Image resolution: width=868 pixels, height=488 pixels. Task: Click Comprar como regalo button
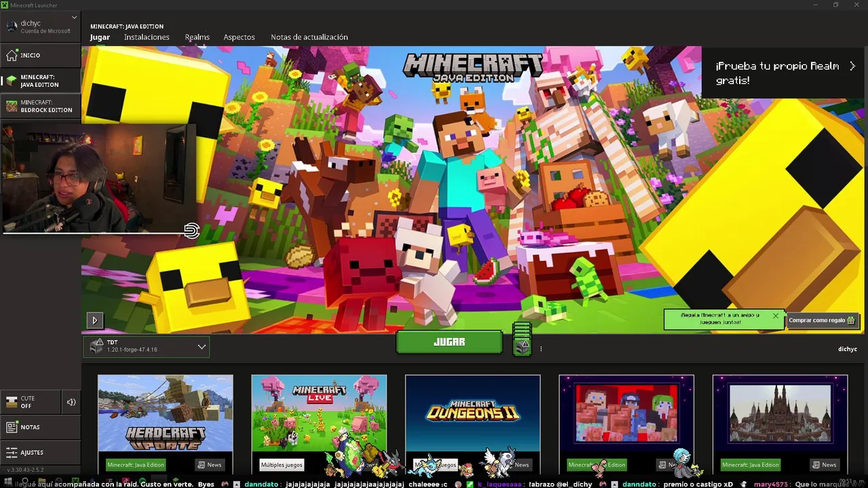tap(821, 320)
